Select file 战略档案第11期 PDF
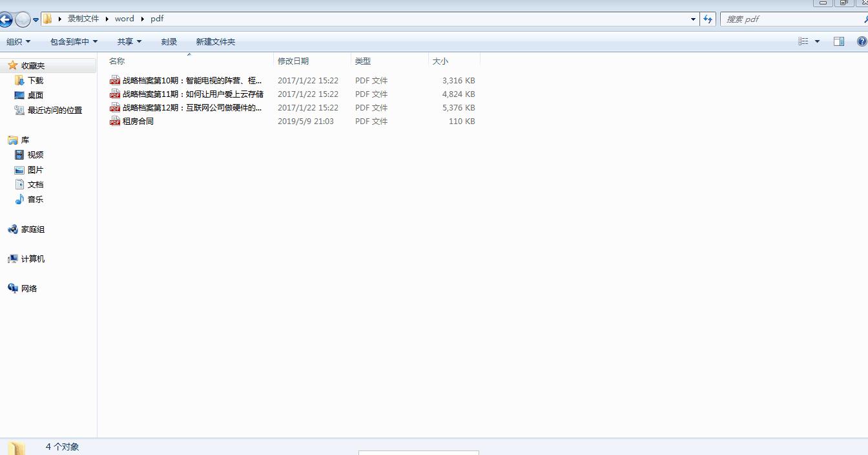Viewport: 868px width, 455px height. 192,94
